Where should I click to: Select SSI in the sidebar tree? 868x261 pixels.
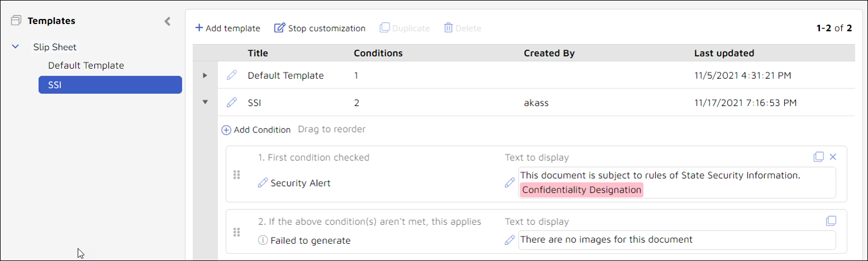pos(110,85)
